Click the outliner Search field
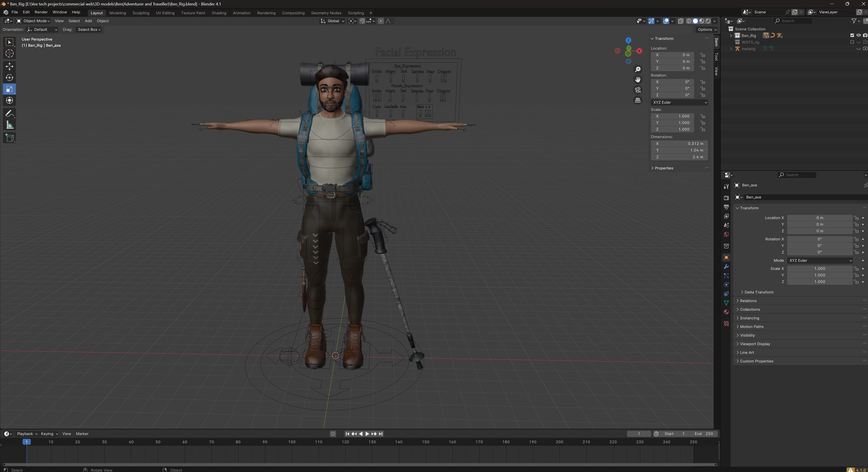 pyautogui.click(x=793, y=21)
